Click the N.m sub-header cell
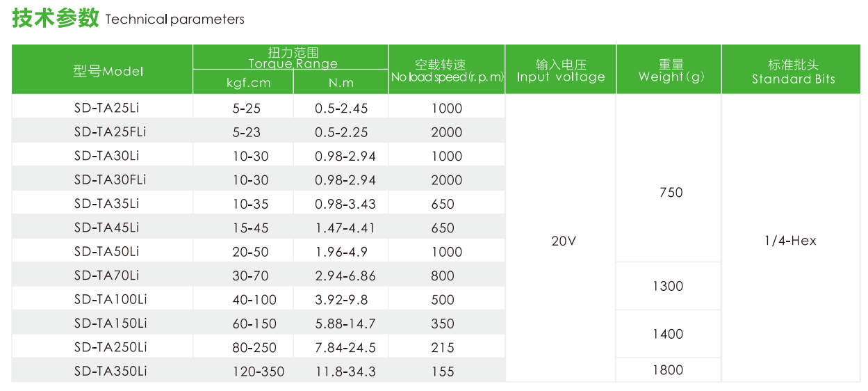 pos(341,83)
